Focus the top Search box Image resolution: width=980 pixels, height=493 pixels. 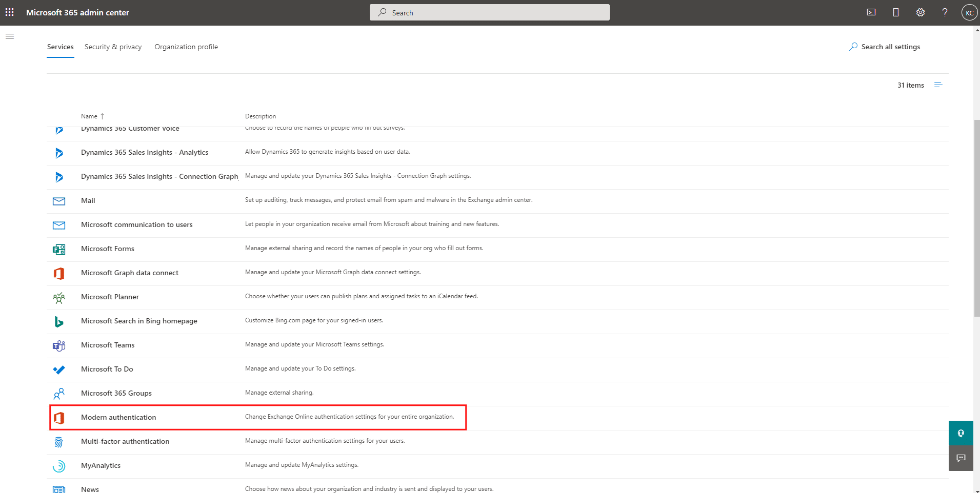pos(490,12)
